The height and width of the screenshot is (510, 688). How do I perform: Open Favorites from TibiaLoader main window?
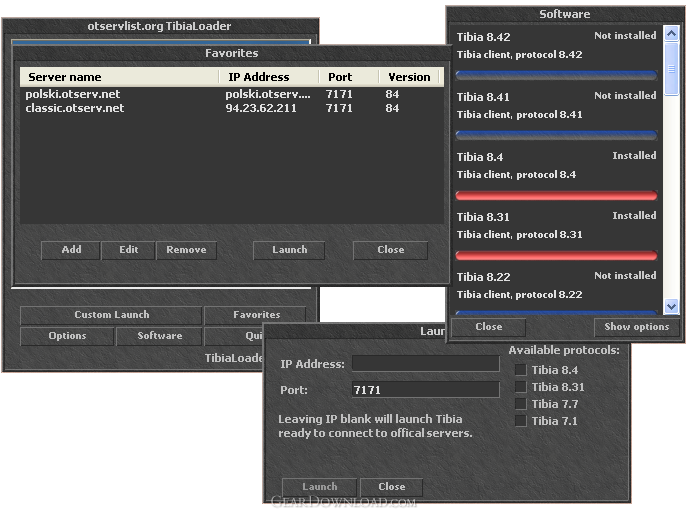tap(255, 315)
